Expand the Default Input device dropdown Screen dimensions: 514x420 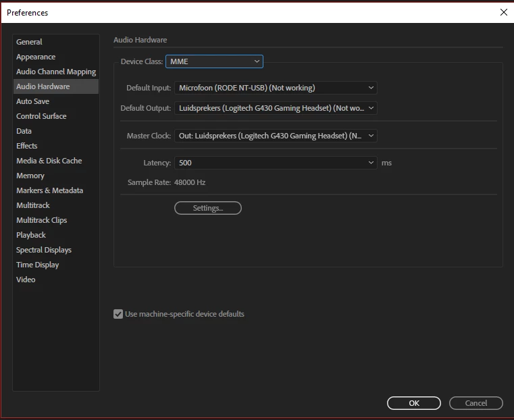[x=276, y=88]
